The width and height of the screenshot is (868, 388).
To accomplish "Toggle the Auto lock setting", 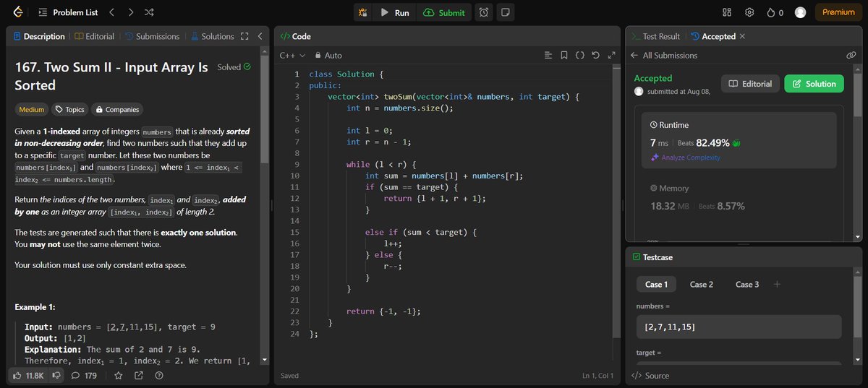I will click(328, 55).
